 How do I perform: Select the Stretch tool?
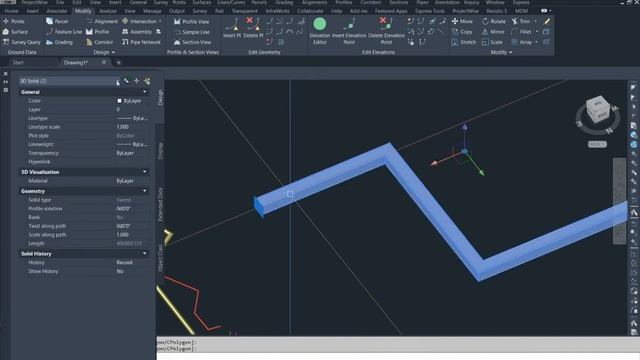coord(464,42)
